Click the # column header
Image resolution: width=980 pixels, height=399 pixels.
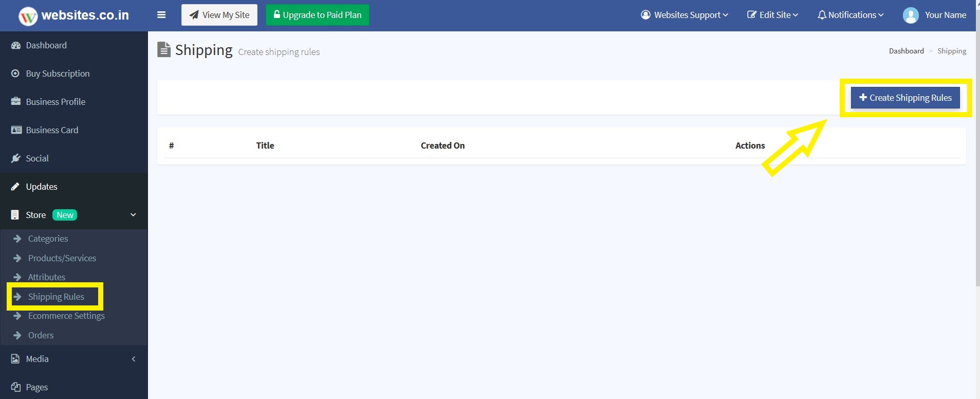[172, 146]
